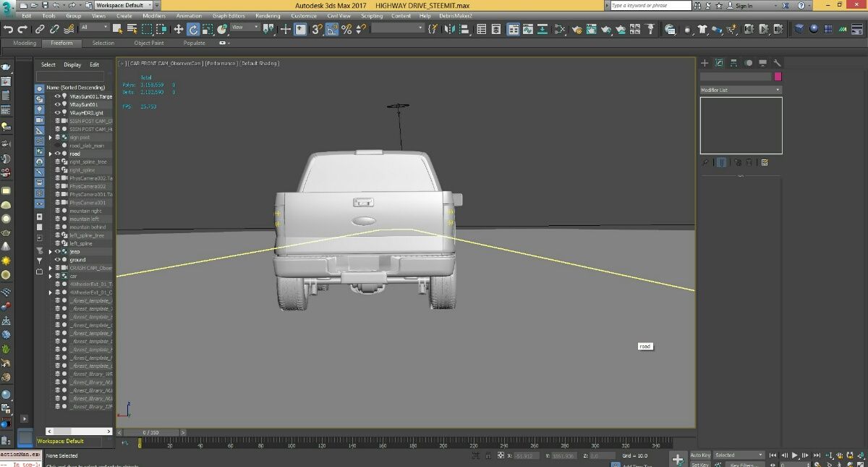Activate the Select and Rotate tool
This screenshot has height=467, width=868.
coord(193,29)
